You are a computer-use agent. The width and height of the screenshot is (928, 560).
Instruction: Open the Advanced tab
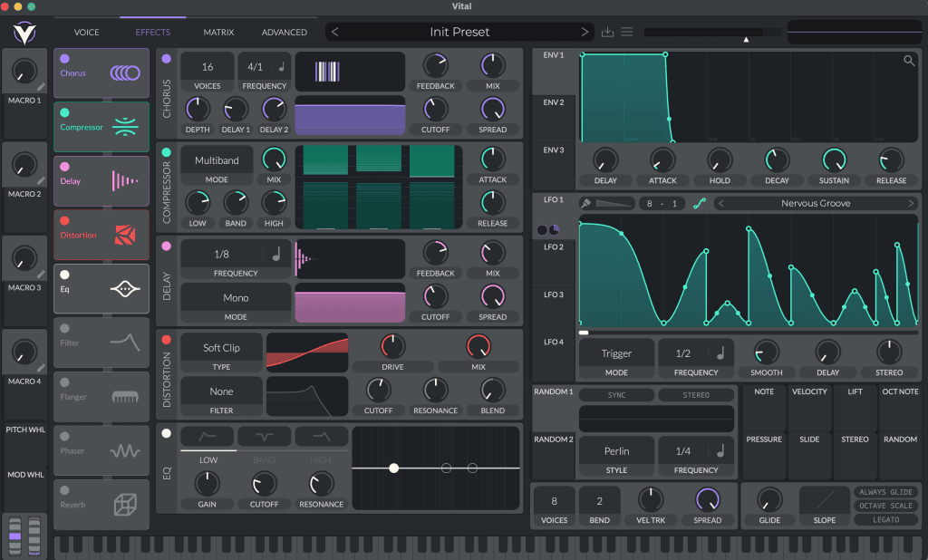coord(284,33)
